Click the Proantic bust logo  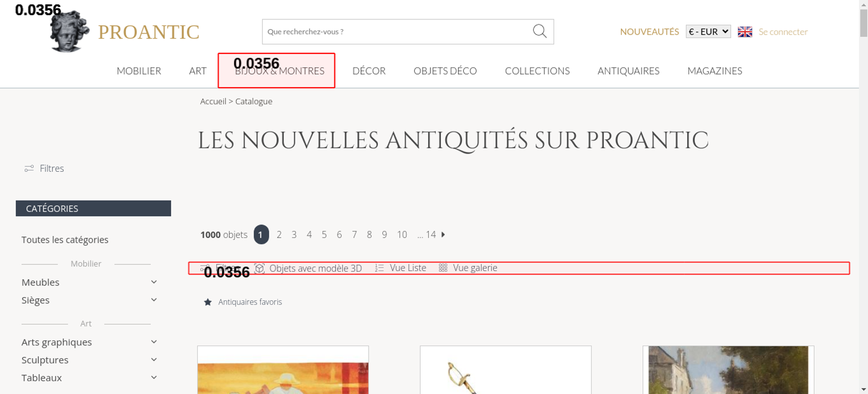point(69,32)
